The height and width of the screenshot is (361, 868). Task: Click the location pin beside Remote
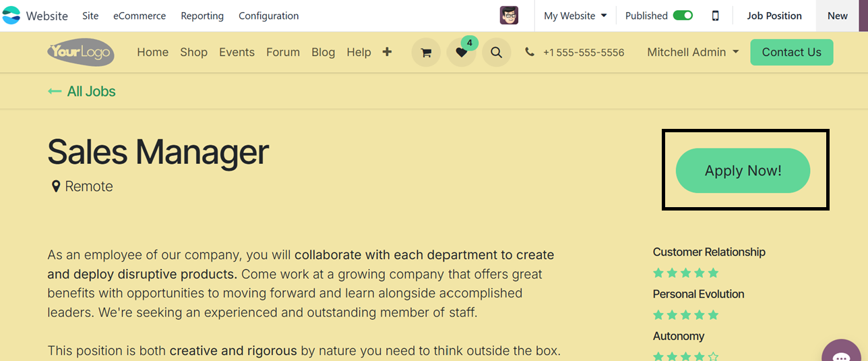(56, 186)
